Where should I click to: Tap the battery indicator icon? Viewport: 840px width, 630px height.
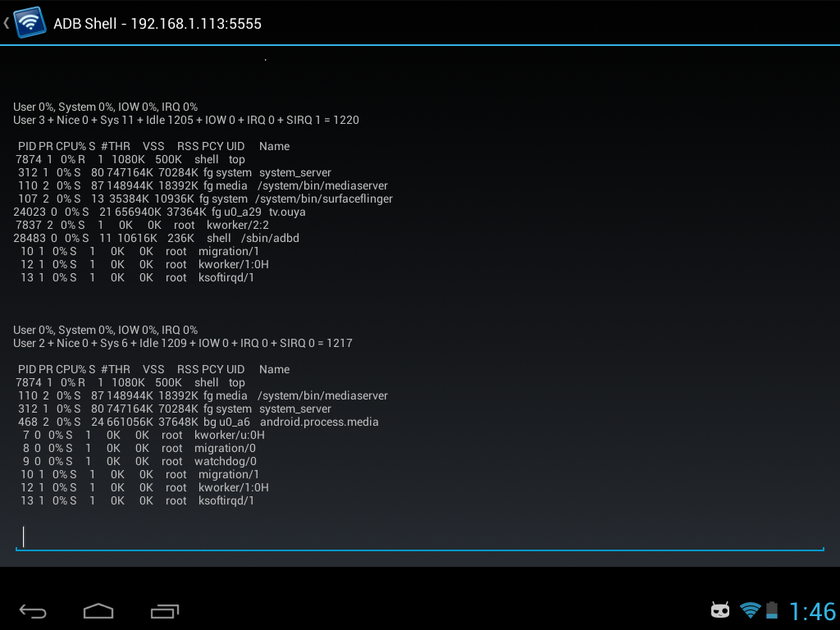[772, 610]
